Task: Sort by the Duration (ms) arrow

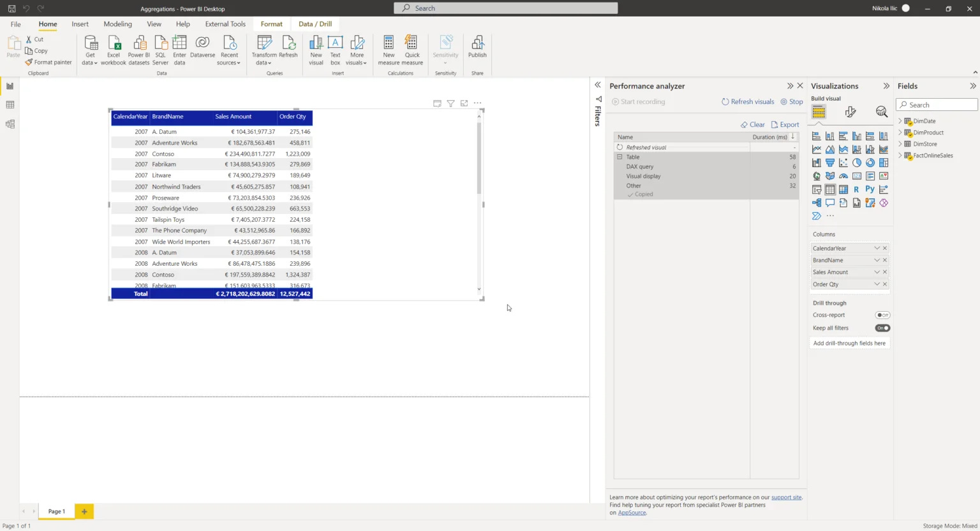Action: 793,136
